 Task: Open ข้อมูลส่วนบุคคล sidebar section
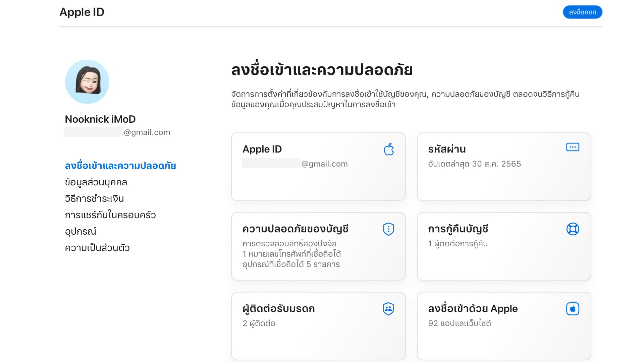pyautogui.click(x=96, y=182)
